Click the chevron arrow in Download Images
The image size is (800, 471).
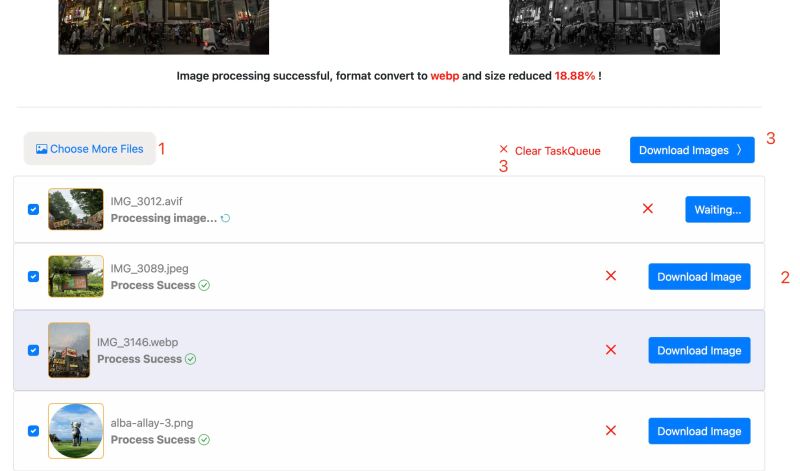pos(739,150)
